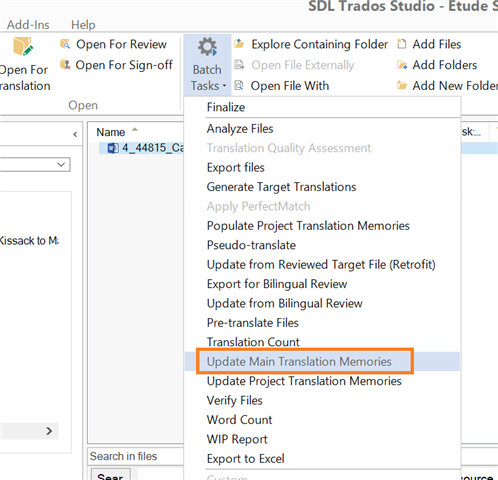Choose Update Main Translation Memories
Image resolution: width=498 pixels, height=480 pixels.
299,362
